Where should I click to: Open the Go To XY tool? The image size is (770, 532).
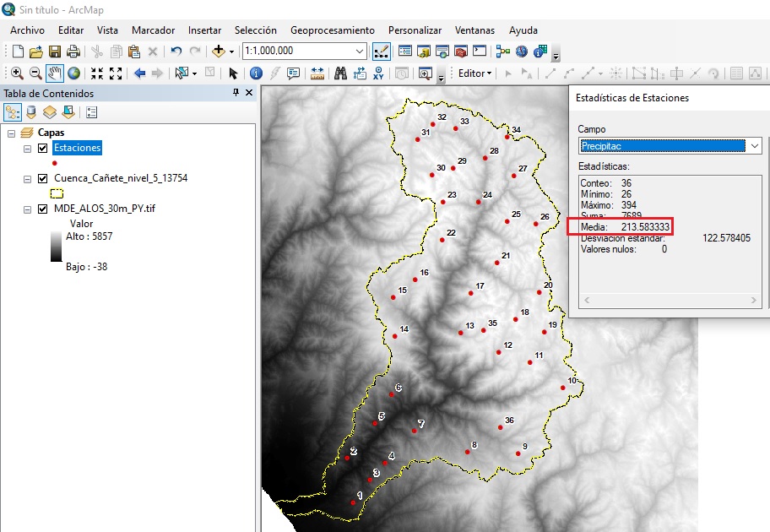coord(378,73)
